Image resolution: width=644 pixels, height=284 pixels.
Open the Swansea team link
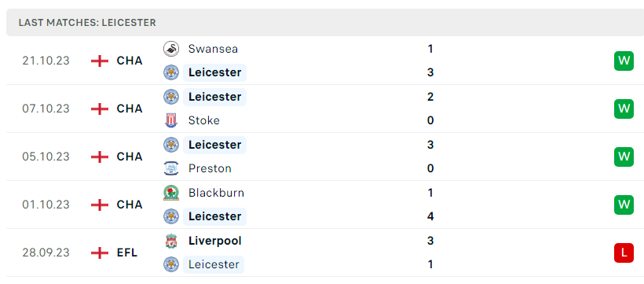pos(213,49)
